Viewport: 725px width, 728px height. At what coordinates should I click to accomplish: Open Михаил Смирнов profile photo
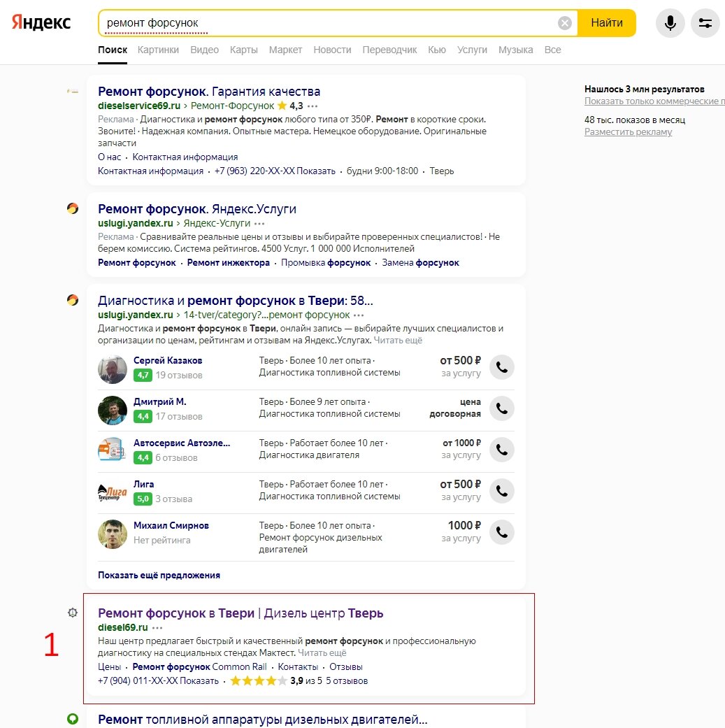113,534
